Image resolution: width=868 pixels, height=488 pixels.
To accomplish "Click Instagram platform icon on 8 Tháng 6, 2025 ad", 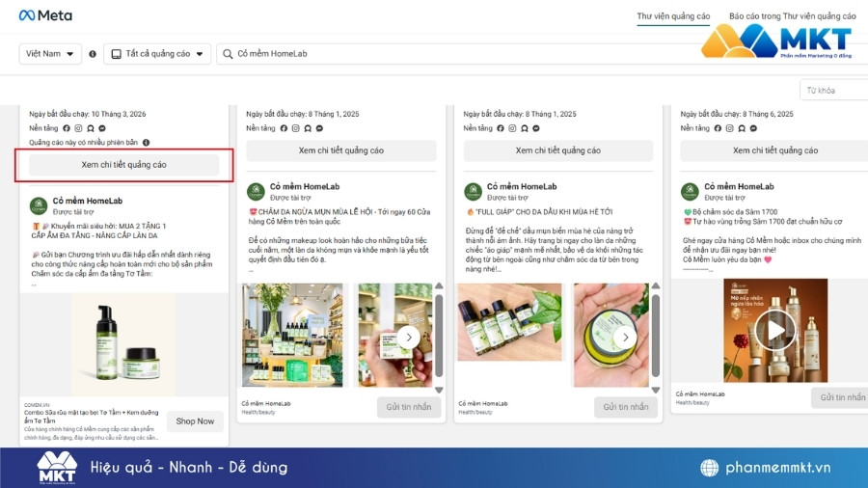I will coord(730,128).
